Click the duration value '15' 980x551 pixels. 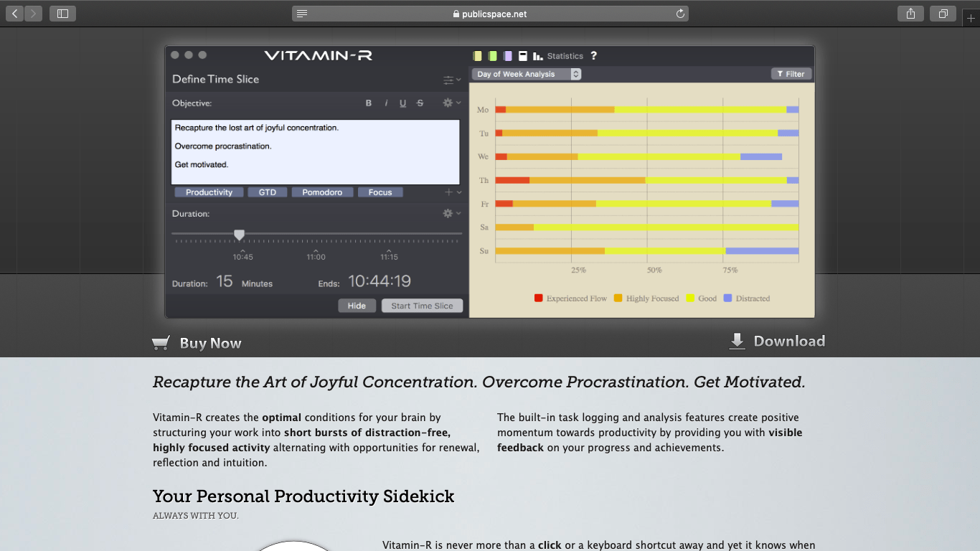[225, 281]
